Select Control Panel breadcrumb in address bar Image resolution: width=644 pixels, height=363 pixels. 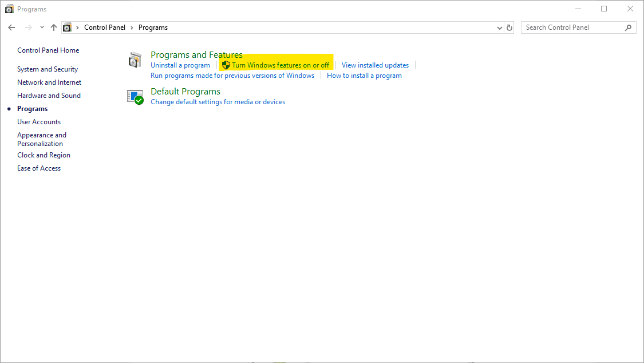point(105,27)
